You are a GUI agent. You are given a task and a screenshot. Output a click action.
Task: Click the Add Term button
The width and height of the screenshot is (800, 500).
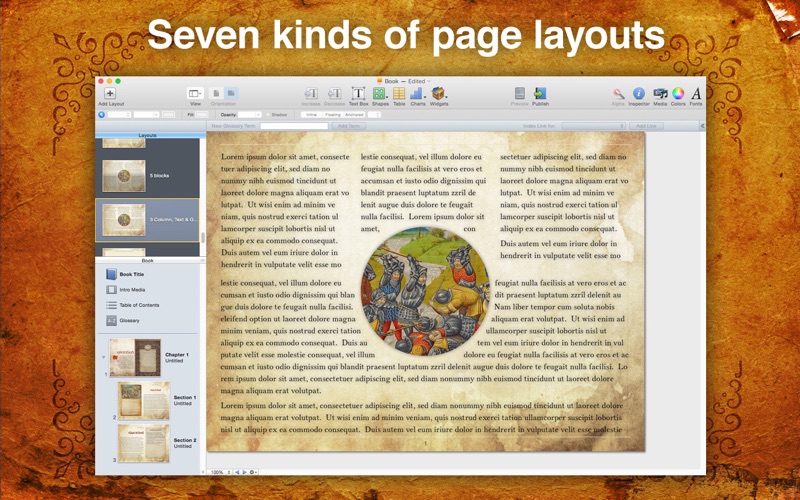pyautogui.click(x=348, y=126)
